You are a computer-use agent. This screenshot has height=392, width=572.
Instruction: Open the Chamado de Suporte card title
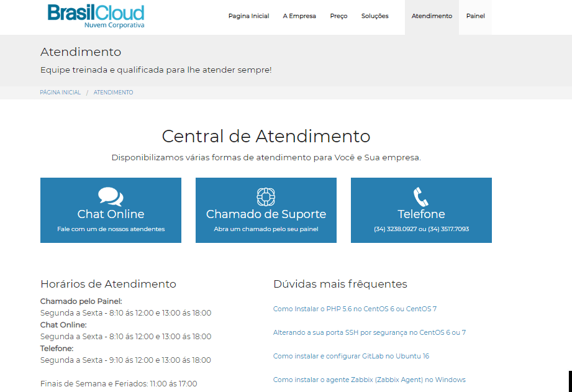coord(266,214)
